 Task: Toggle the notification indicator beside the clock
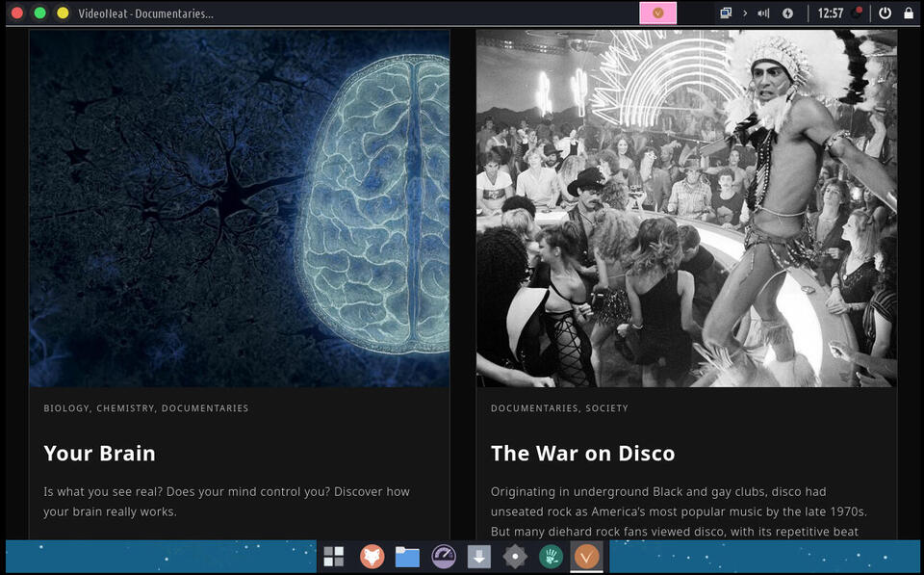857,13
